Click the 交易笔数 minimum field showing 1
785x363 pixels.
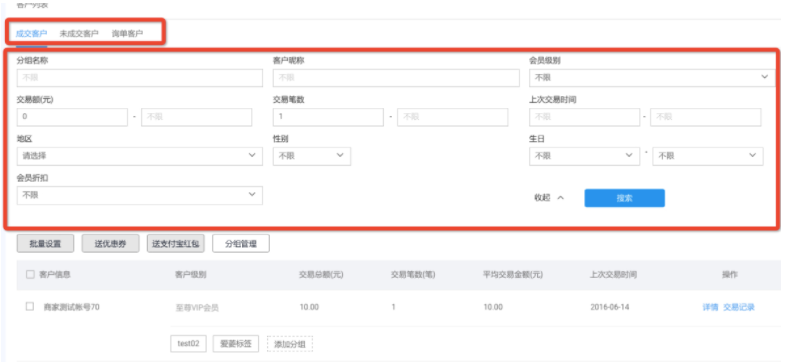pos(328,117)
